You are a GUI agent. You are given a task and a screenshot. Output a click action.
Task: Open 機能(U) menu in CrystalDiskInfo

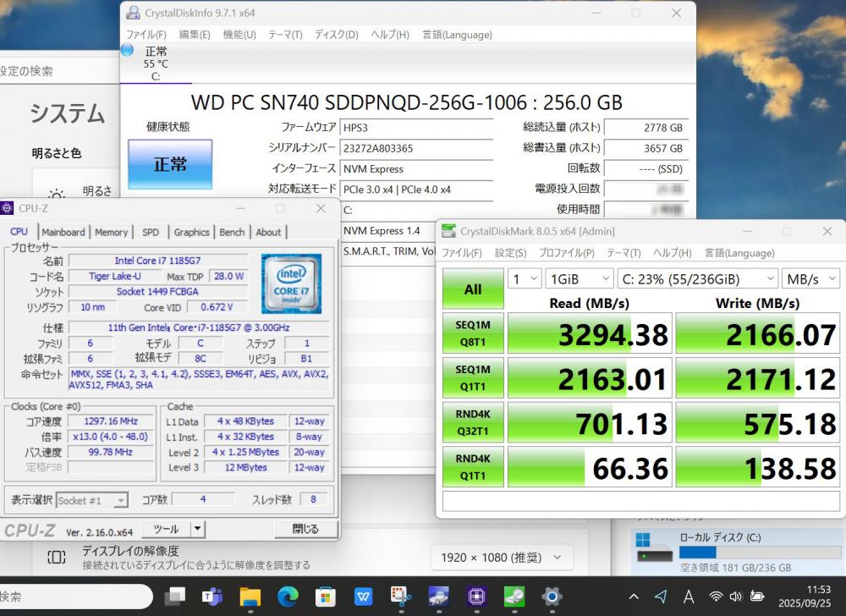coord(239,35)
